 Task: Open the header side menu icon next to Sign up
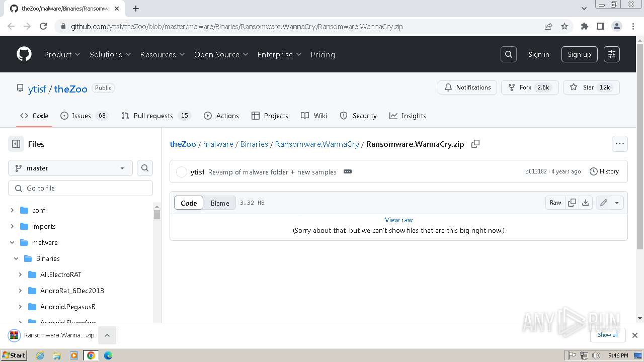612,54
